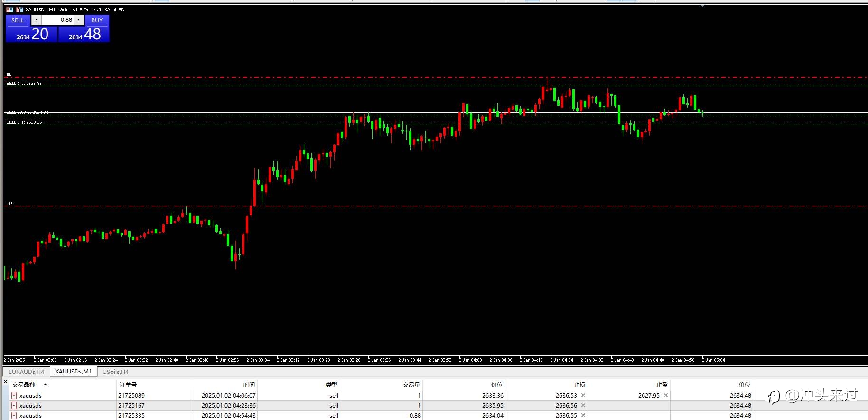Click the stop loss value 2636.53
This screenshot has height=420, width=868.
click(x=566, y=395)
